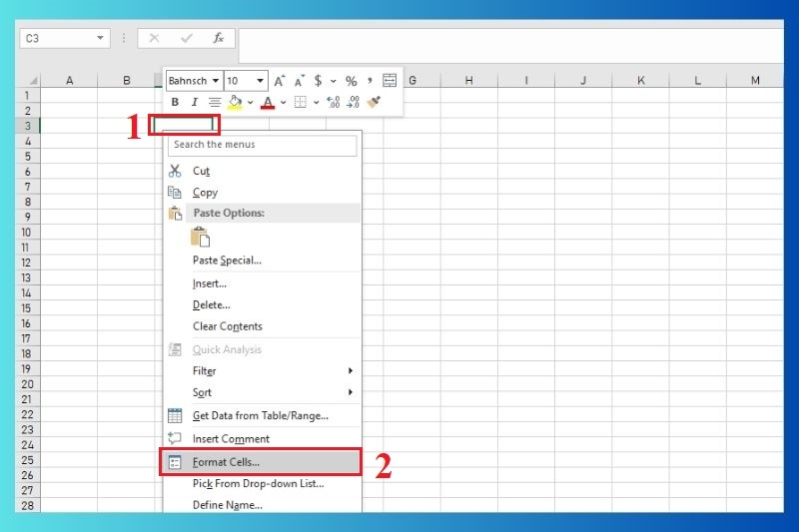The height and width of the screenshot is (532, 799).
Task: Click the Cancel X formula bar icon
Action: (154, 38)
